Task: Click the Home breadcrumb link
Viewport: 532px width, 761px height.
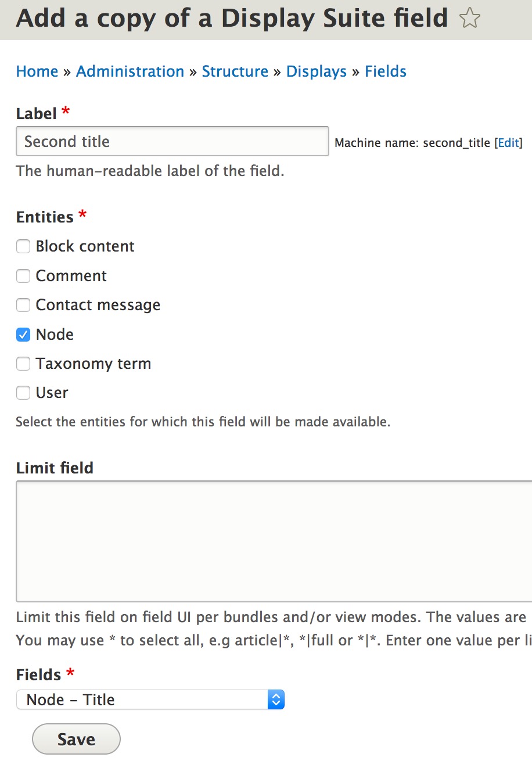Action: point(37,71)
